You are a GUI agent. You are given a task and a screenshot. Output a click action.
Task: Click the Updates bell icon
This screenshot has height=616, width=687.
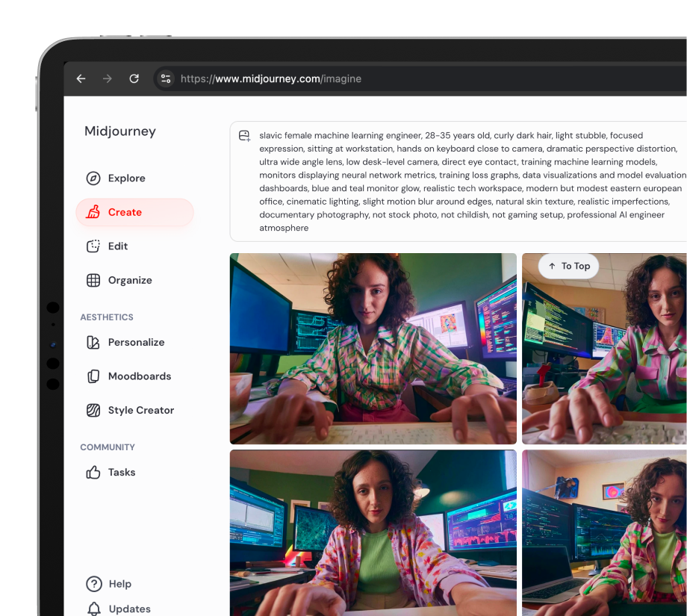tap(94, 609)
